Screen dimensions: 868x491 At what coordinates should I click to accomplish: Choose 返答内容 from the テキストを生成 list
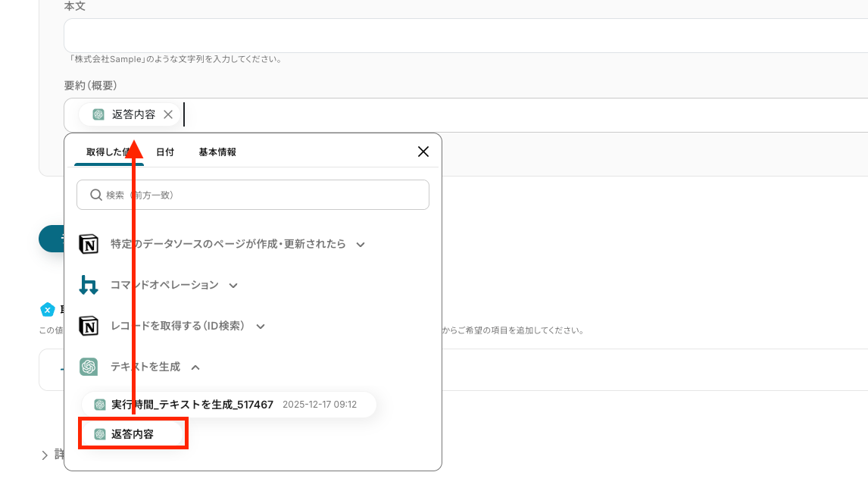point(133,434)
